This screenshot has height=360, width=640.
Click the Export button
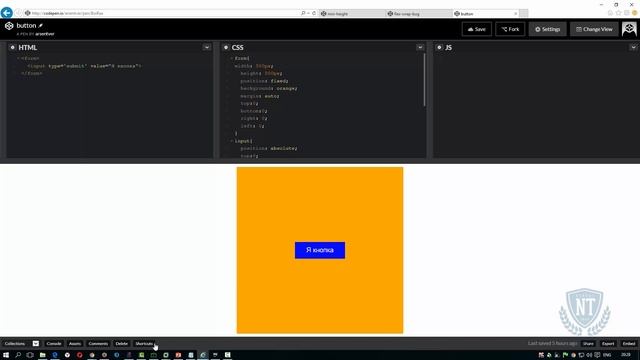pyautogui.click(x=608, y=344)
